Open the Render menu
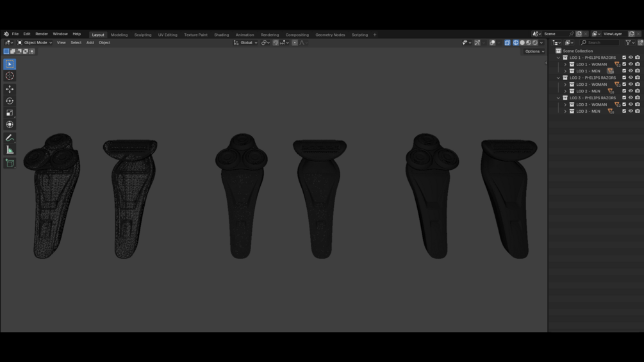644x362 pixels. coord(42,34)
